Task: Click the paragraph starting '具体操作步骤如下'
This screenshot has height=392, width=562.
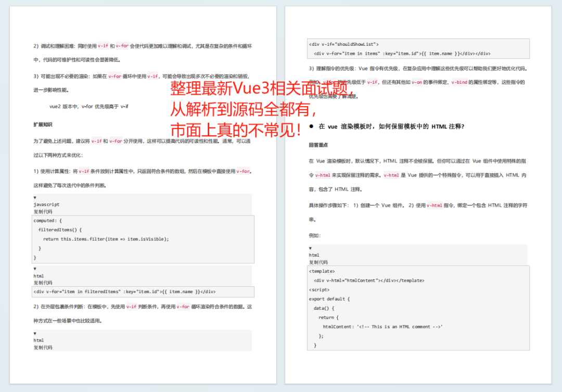Action: (418, 212)
